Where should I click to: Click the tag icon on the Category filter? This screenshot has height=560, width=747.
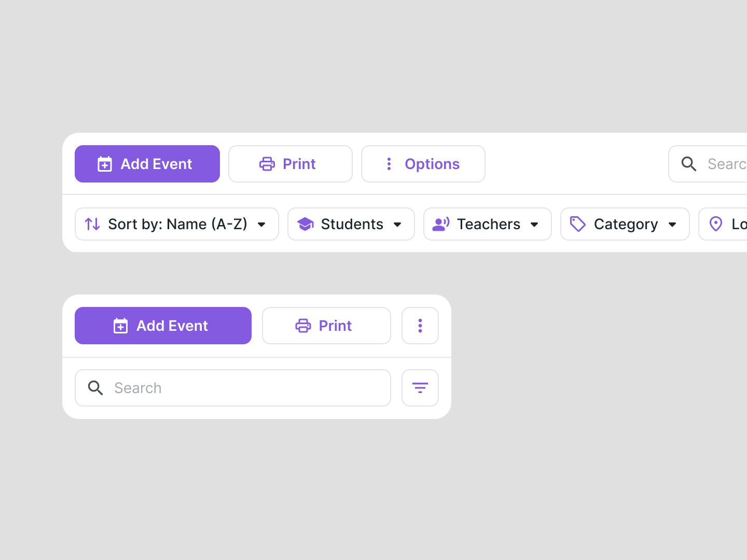pos(577,224)
